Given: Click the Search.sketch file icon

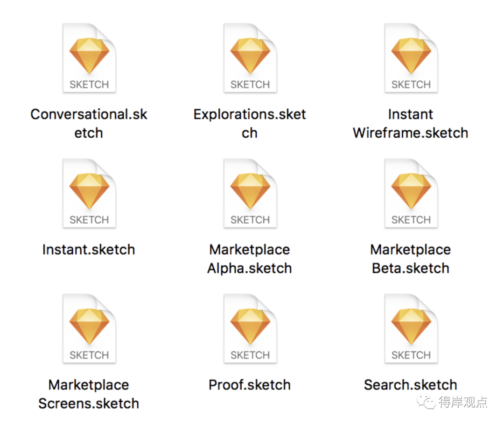Looking at the screenshot, I should click(x=411, y=329).
